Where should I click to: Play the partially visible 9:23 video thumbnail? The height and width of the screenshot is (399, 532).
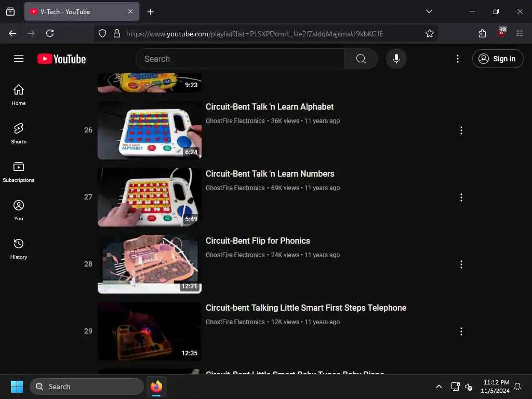[x=149, y=83]
